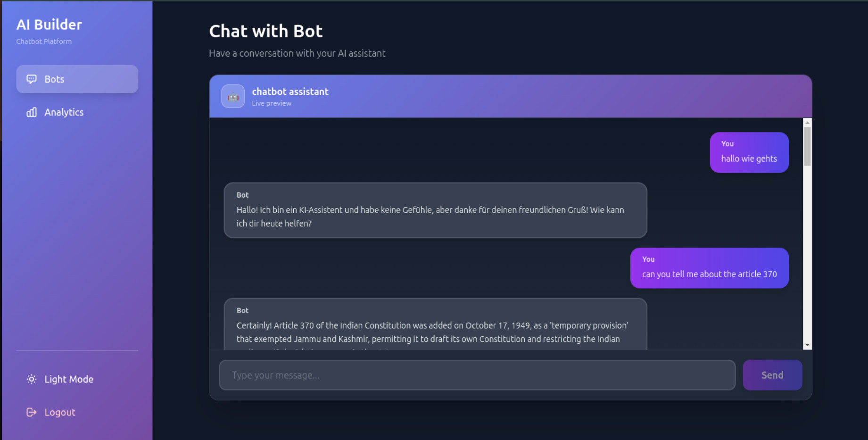Select the 'article 370' question bubble
Viewport: 868px width, 440px height.
pos(709,268)
